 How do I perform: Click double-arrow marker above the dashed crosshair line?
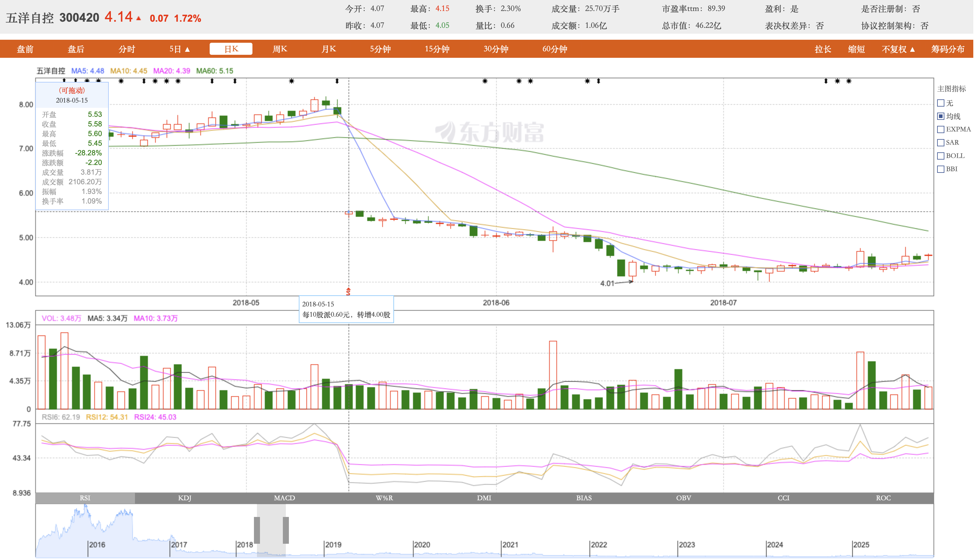(x=338, y=81)
